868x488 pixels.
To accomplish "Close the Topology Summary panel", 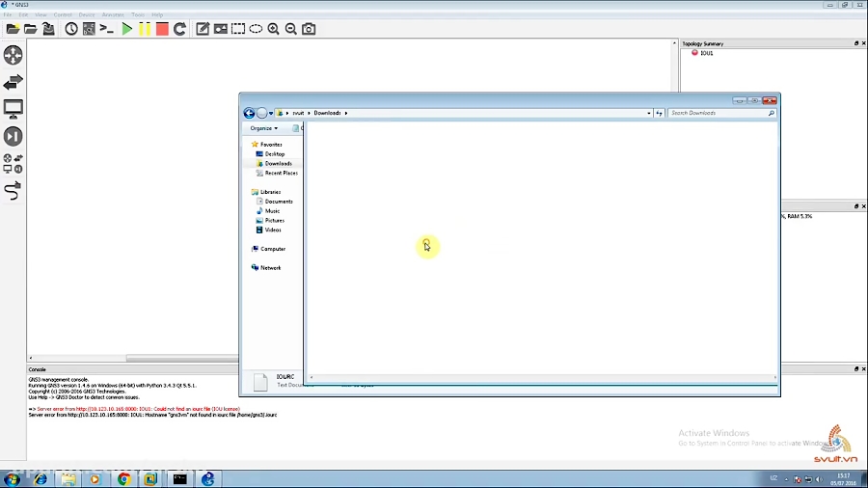I will [863, 43].
